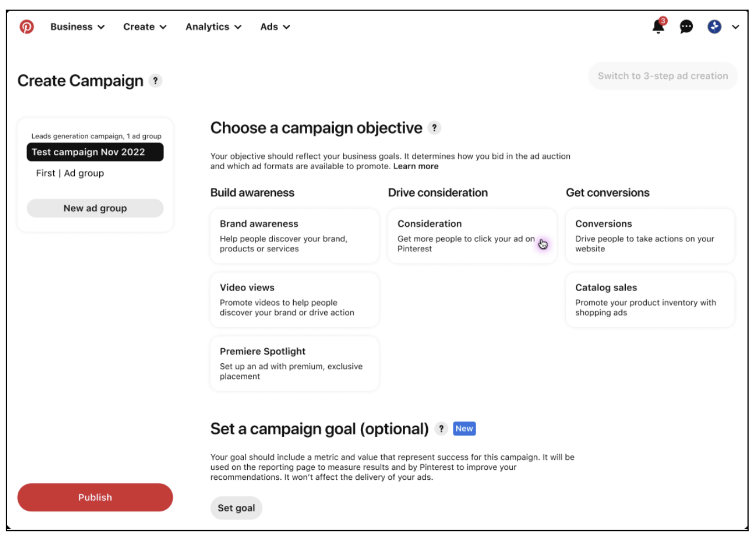
Task: Open the Analytics menu
Action: click(x=213, y=27)
